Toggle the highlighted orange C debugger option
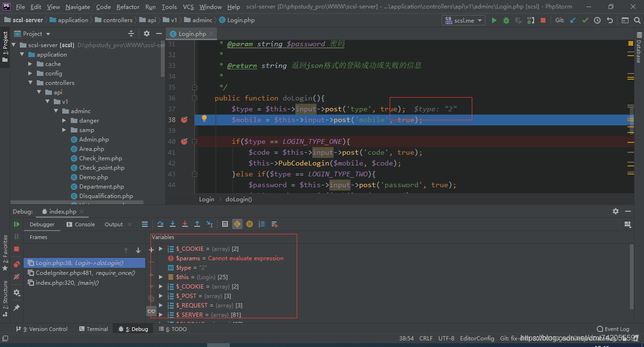 (237, 224)
